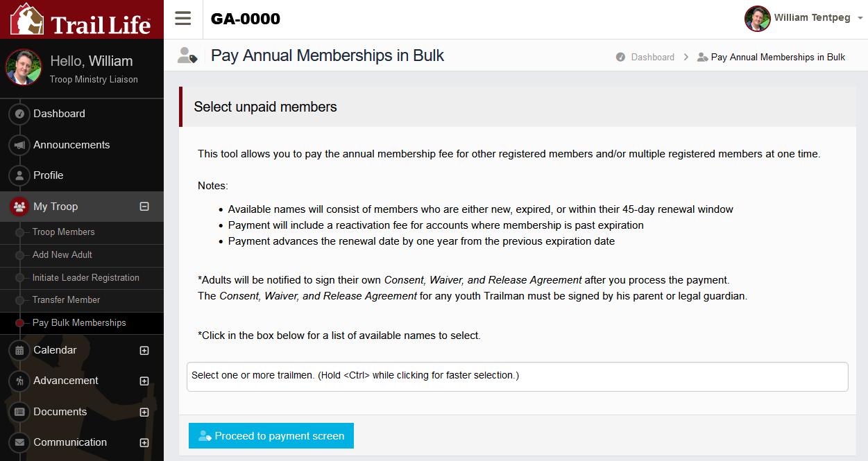Screen dimensions: 868x461
Task: Open Transfer Member submenu item
Action: point(67,300)
